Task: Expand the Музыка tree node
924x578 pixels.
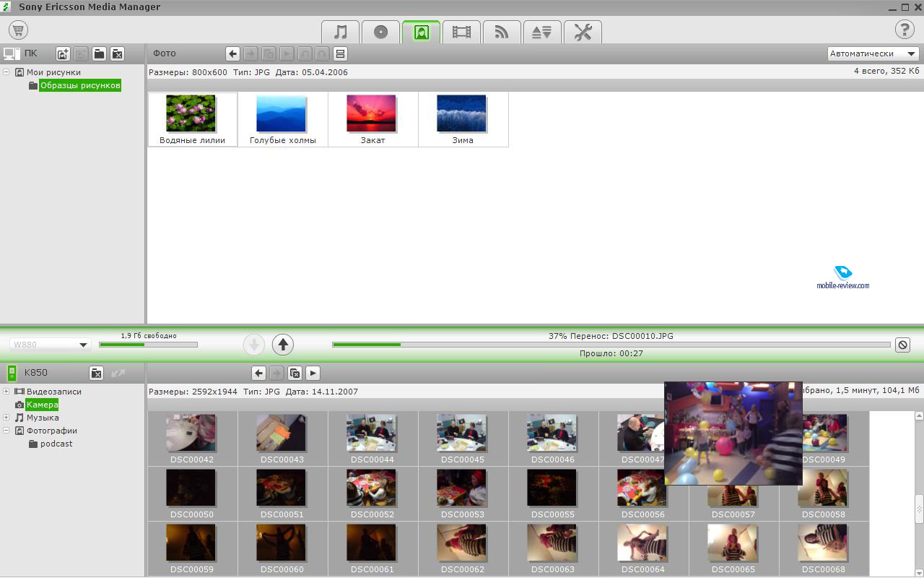Action: (6, 418)
